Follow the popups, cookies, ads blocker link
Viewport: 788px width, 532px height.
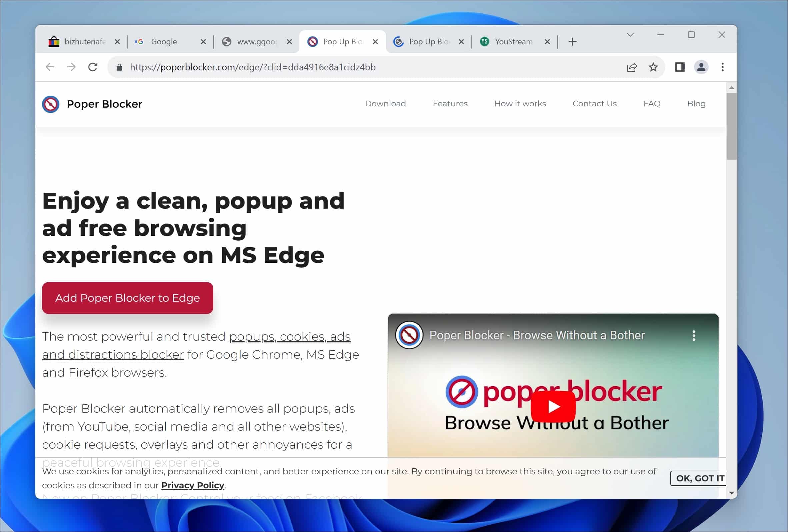(197, 346)
